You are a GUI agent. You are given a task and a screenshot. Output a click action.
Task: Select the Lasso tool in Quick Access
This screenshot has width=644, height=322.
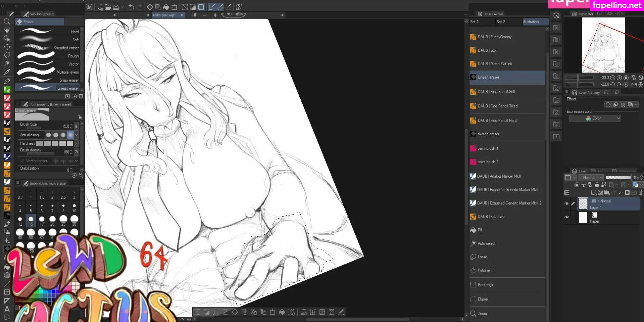[482, 257]
